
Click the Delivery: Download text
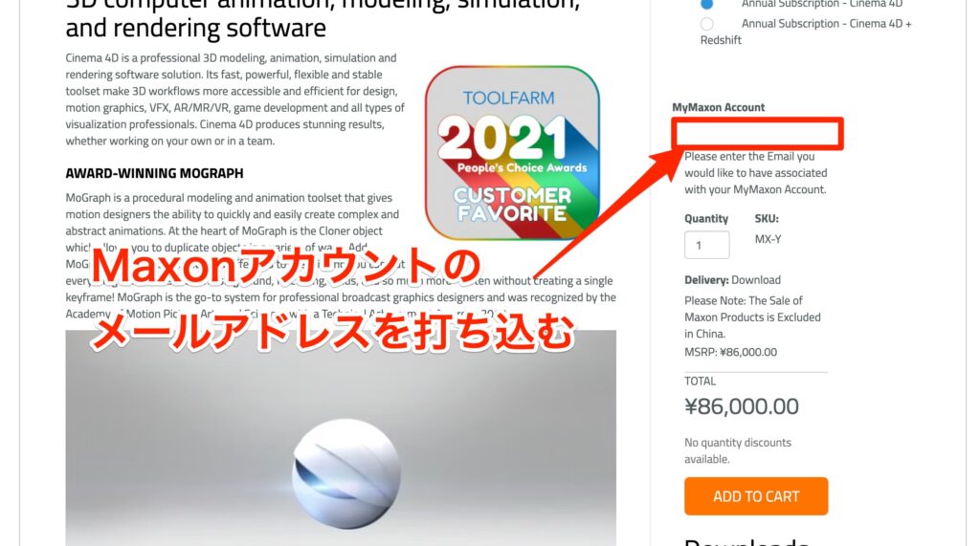click(x=732, y=280)
